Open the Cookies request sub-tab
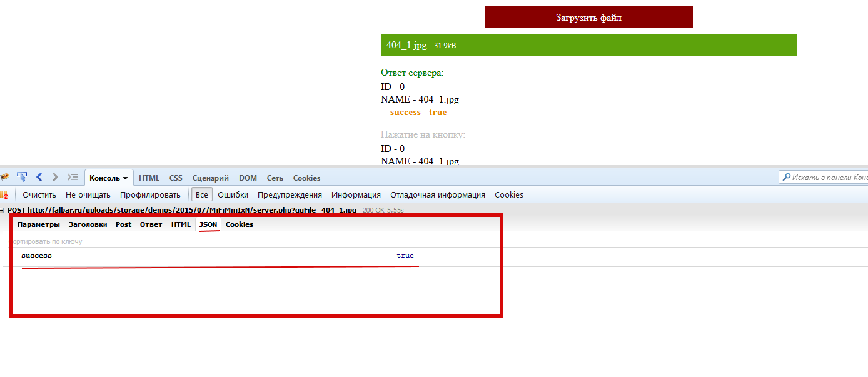Viewport: 868px width, 377px height. coord(240,224)
